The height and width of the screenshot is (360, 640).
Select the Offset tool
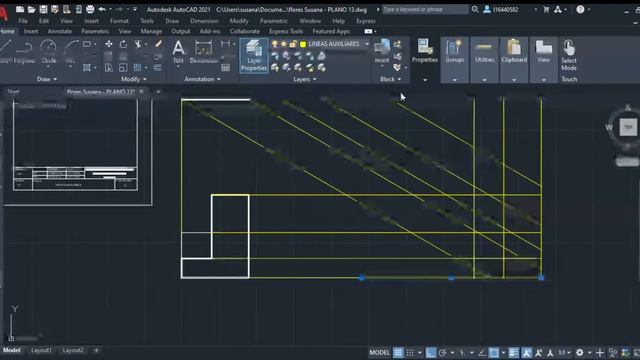158,67
